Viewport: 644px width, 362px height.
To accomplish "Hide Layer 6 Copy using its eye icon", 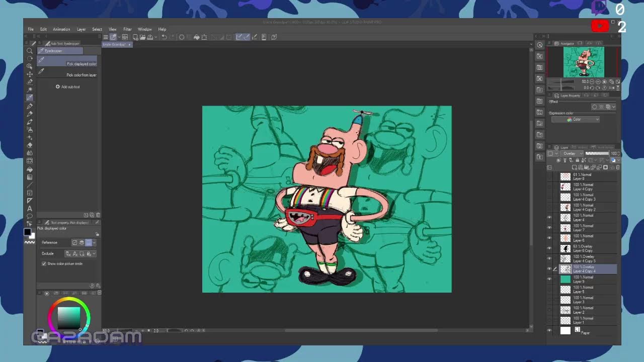I will click(x=549, y=248).
